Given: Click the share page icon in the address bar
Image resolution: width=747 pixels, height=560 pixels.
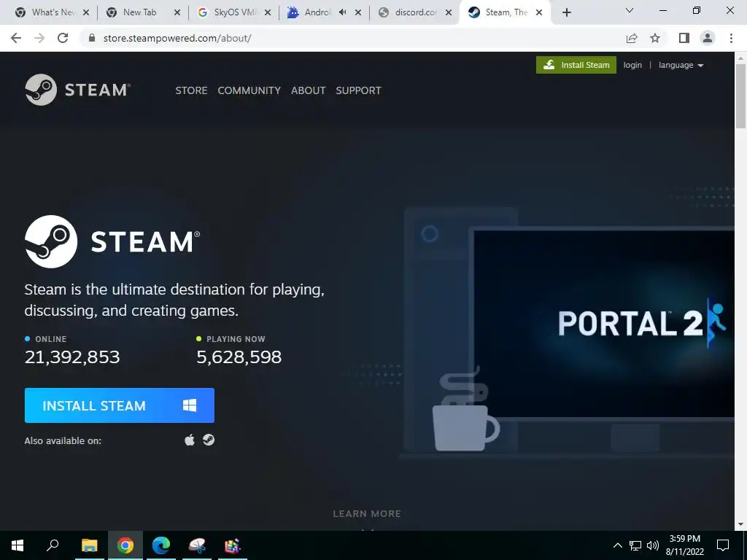Looking at the screenshot, I should click(x=632, y=38).
